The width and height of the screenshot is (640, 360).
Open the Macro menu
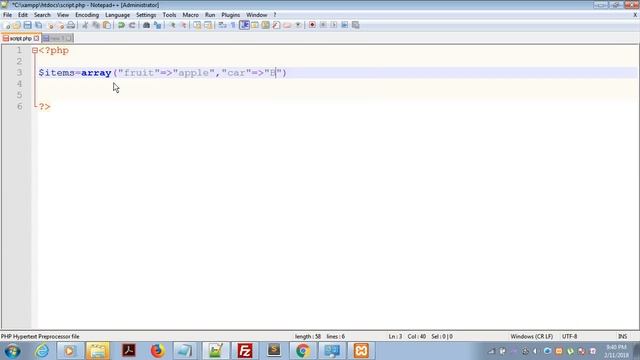190,15
